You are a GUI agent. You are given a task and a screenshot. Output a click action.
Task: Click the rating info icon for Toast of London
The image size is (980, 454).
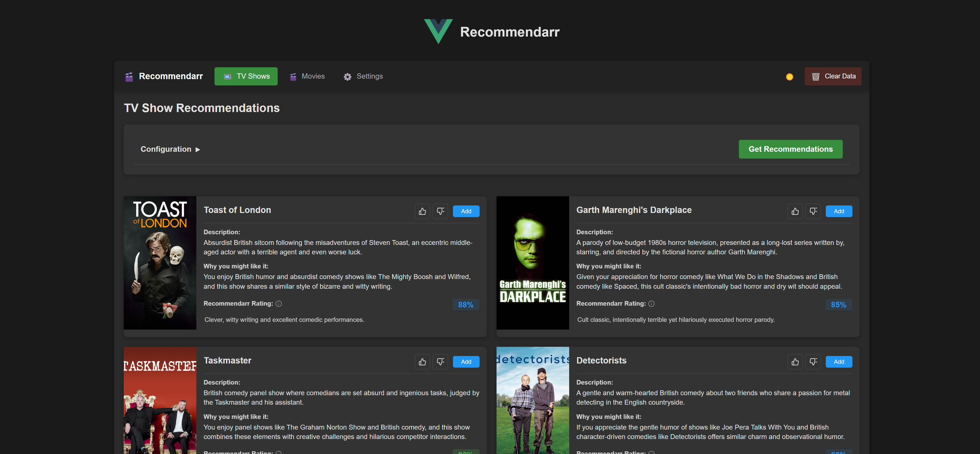click(278, 304)
